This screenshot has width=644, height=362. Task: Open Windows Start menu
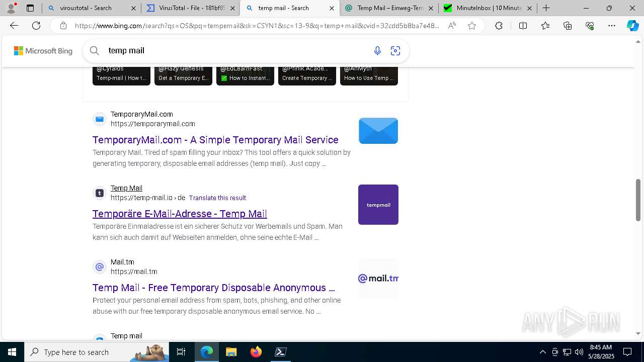coord(12,352)
